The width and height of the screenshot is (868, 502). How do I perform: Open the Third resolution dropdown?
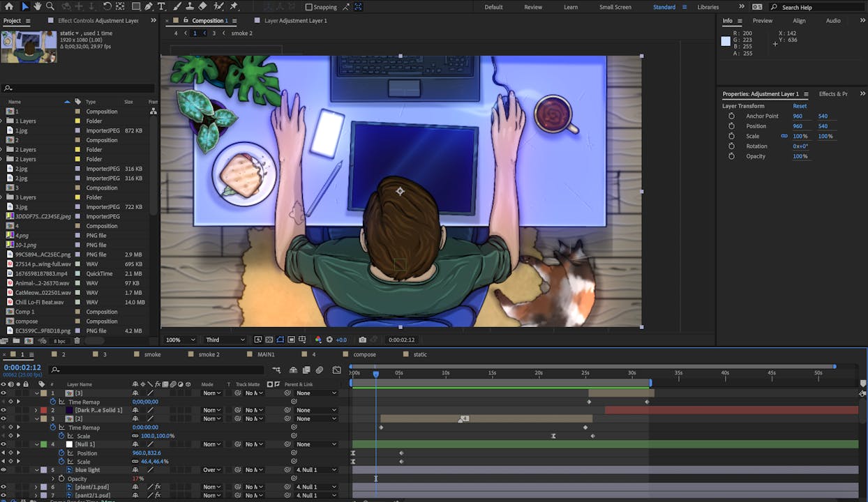coord(225,340)
